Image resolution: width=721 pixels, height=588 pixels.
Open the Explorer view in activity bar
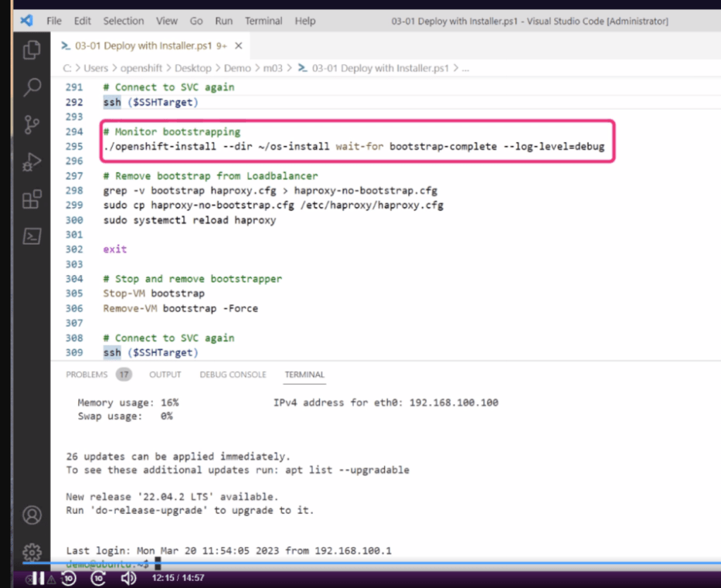coord(32,49)
